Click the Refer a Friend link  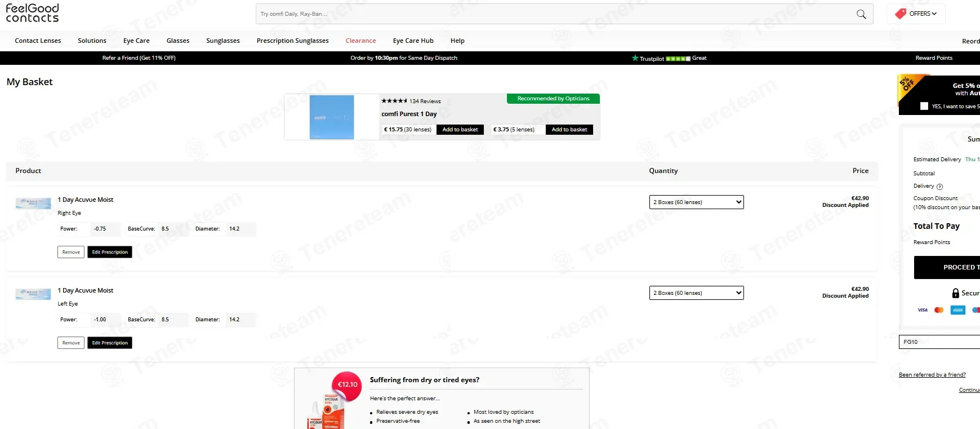tap(139, 58)
